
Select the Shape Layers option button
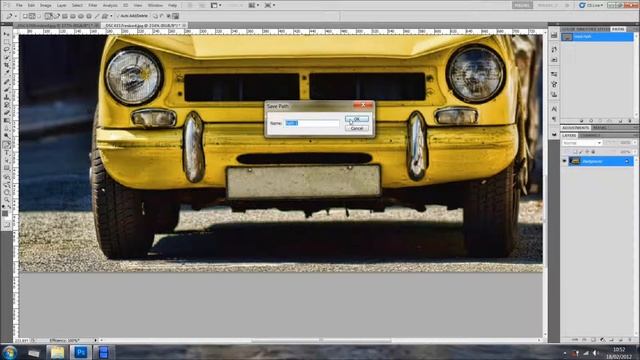[x=25, y=16]
